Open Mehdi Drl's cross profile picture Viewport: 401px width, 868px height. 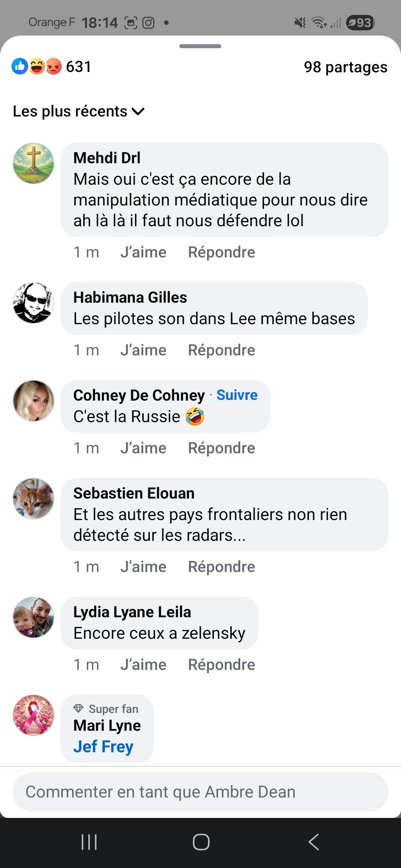click(33, 163)
